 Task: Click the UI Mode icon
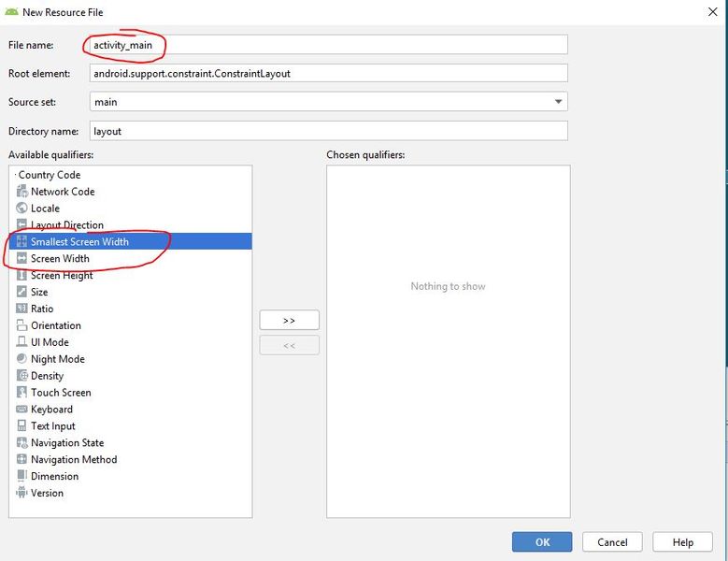[x=21, y=342]
